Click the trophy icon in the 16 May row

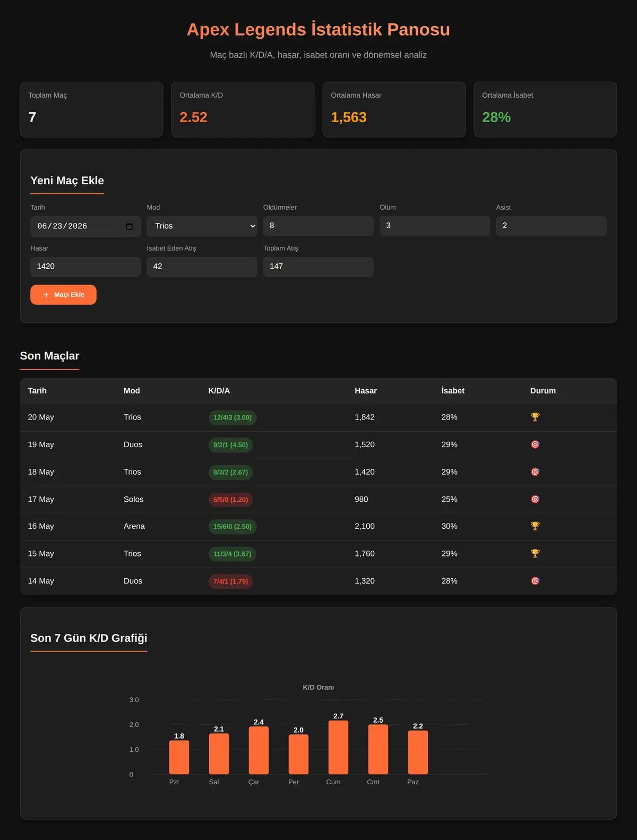535,526
